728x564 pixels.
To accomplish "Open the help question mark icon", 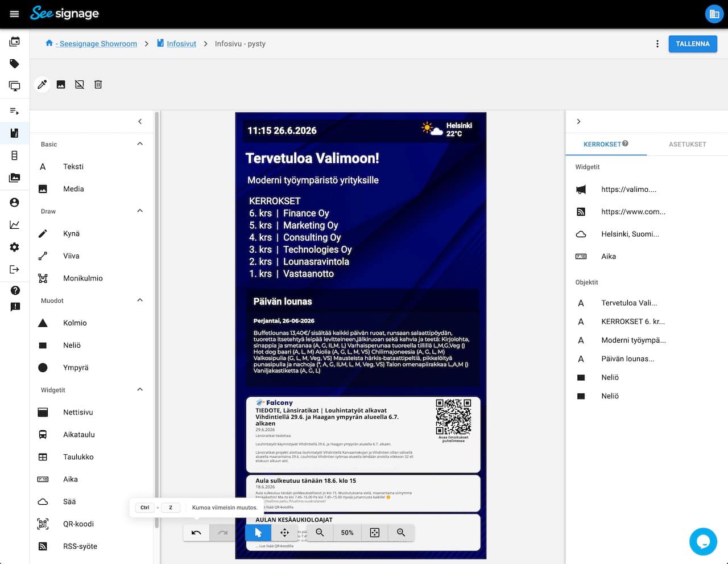I will click(x=15, y=290).
